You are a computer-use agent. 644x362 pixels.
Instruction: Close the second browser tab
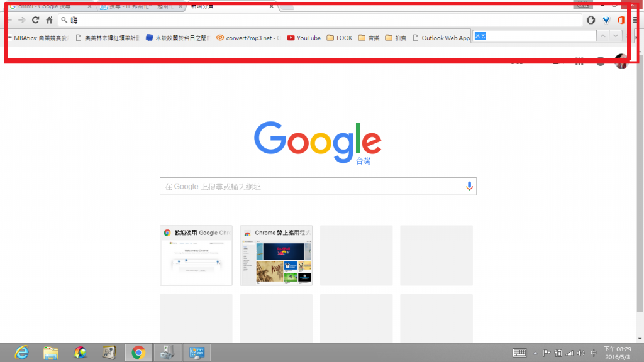pyautogui.click(x=180, y=6)
